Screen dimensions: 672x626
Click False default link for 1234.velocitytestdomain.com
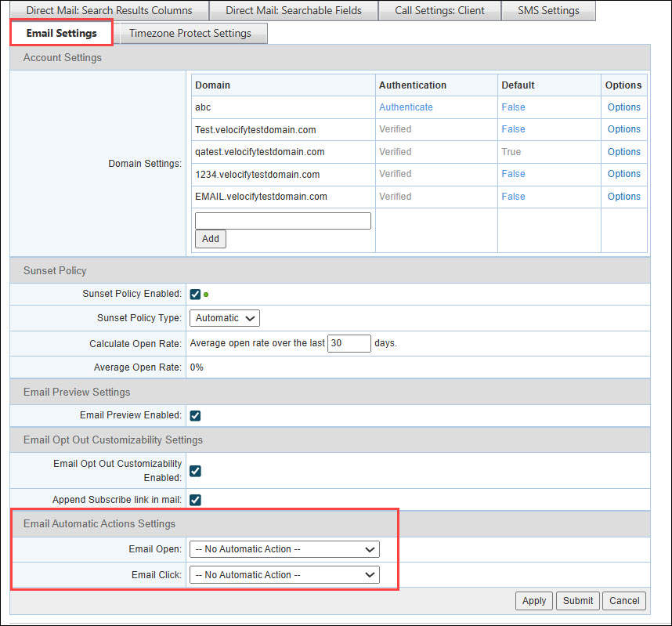pyautogui.click(x=513, y=174)
